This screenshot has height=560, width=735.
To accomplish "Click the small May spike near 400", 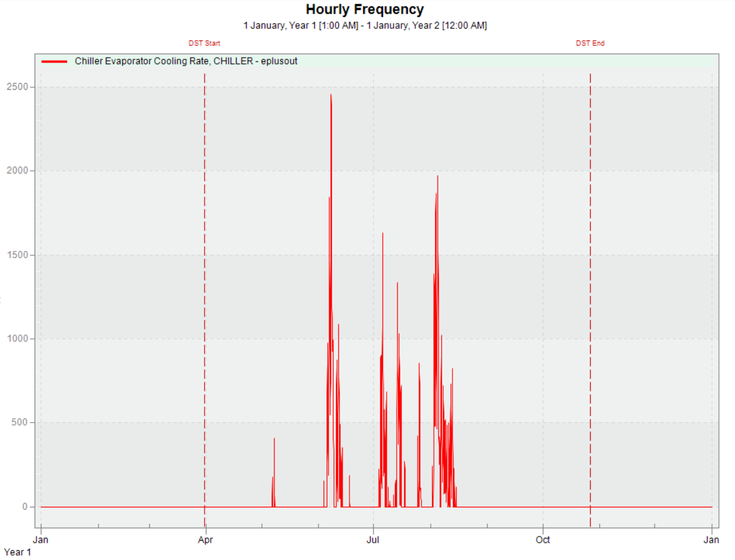I will pos(274,439).
